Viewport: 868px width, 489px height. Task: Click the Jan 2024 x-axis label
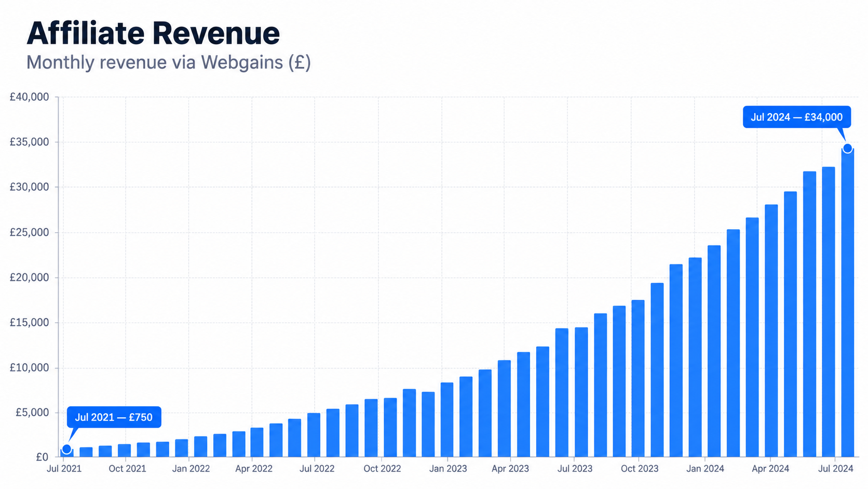[x=705, y=469]
